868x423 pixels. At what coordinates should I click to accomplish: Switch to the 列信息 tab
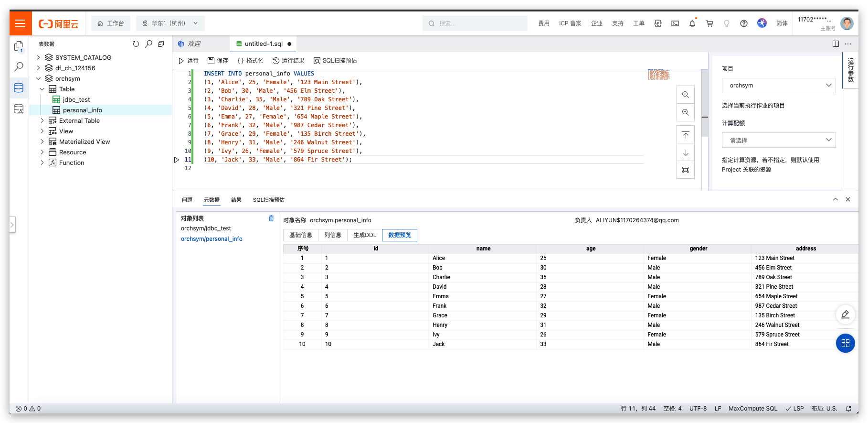click(333, 235)
